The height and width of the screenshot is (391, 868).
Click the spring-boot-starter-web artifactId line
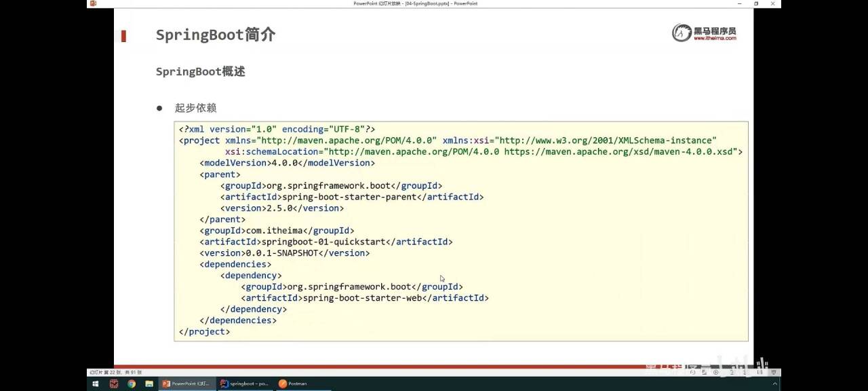click(365, 298)
